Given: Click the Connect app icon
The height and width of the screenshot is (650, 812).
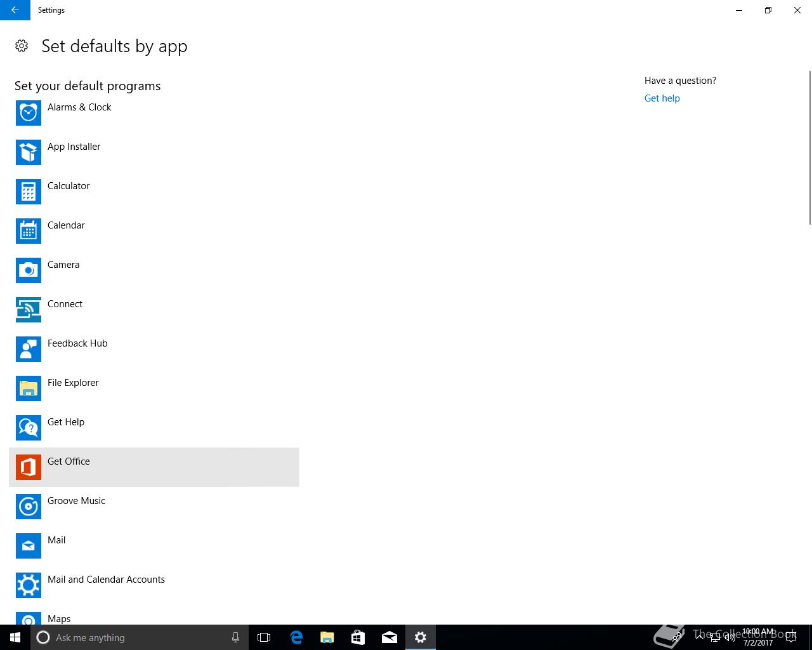Looking at the screenshot, I should pos(29,310).
